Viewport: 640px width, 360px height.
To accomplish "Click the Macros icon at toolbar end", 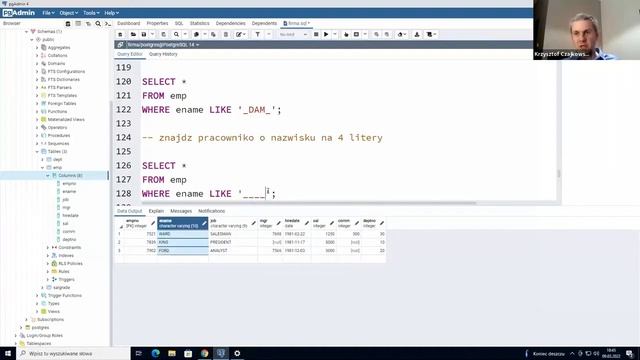I will pos(431,35).
